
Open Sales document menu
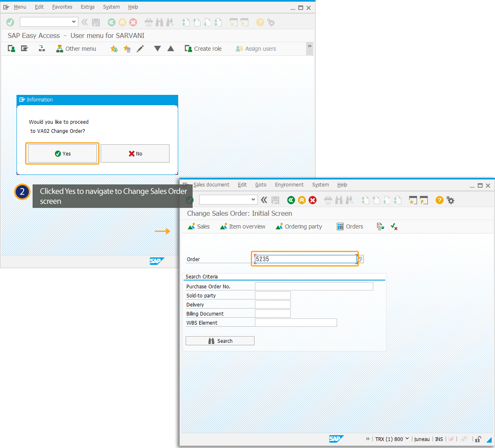point(211,185)
